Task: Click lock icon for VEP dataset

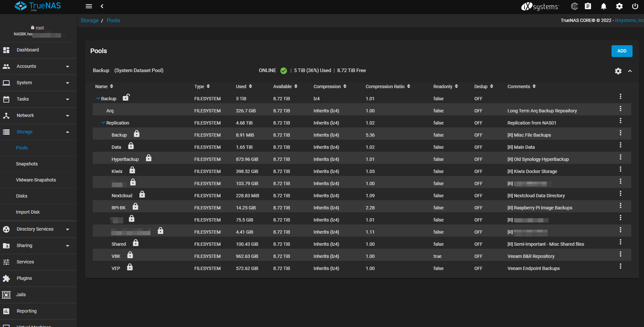Action: [x=130, y=267]
